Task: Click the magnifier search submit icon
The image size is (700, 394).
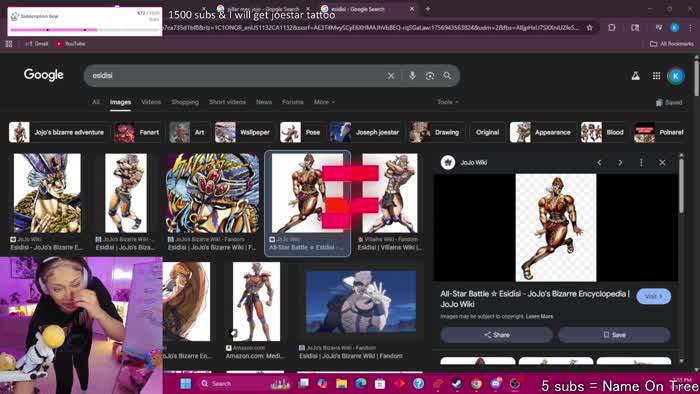Action: [x=447, y=76]
